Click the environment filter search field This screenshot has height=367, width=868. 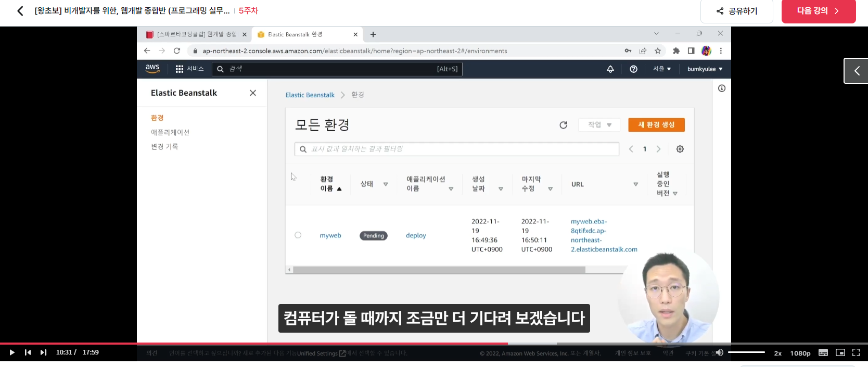[457, 149]
